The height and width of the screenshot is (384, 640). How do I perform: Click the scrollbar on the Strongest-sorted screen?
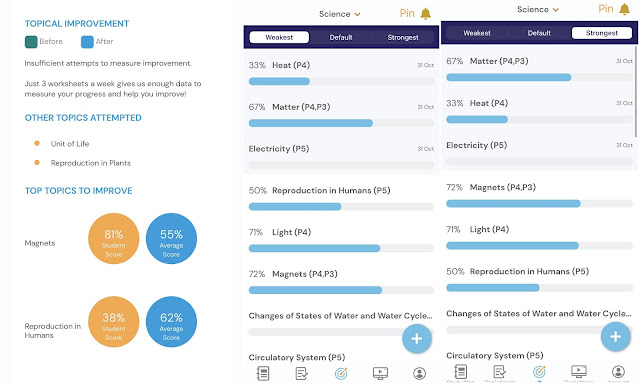636,92
